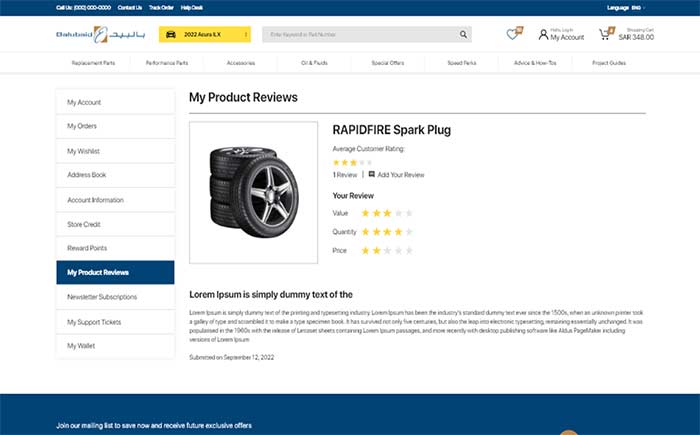Open Replacement Parts menu

(93, 63)
